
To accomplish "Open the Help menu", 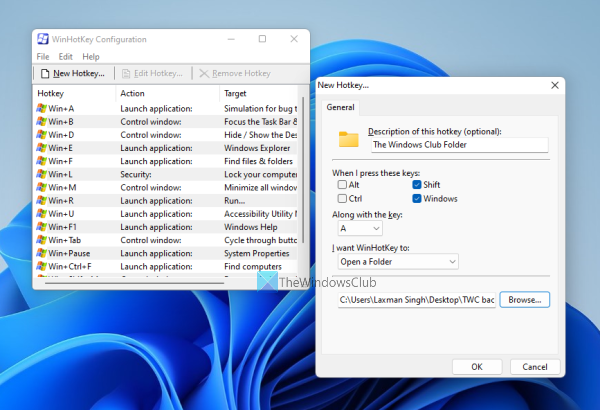I will coord(91,57).
